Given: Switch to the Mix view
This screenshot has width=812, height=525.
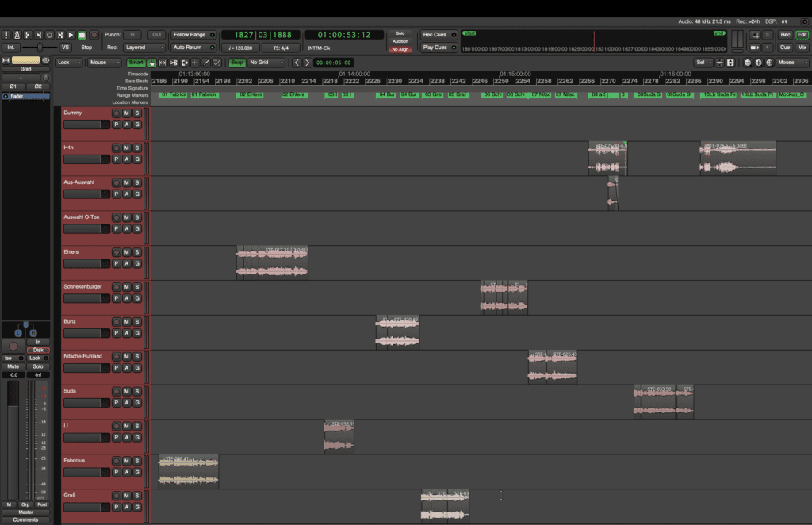Looking at the screenshot, I should (x=802, y=48).
